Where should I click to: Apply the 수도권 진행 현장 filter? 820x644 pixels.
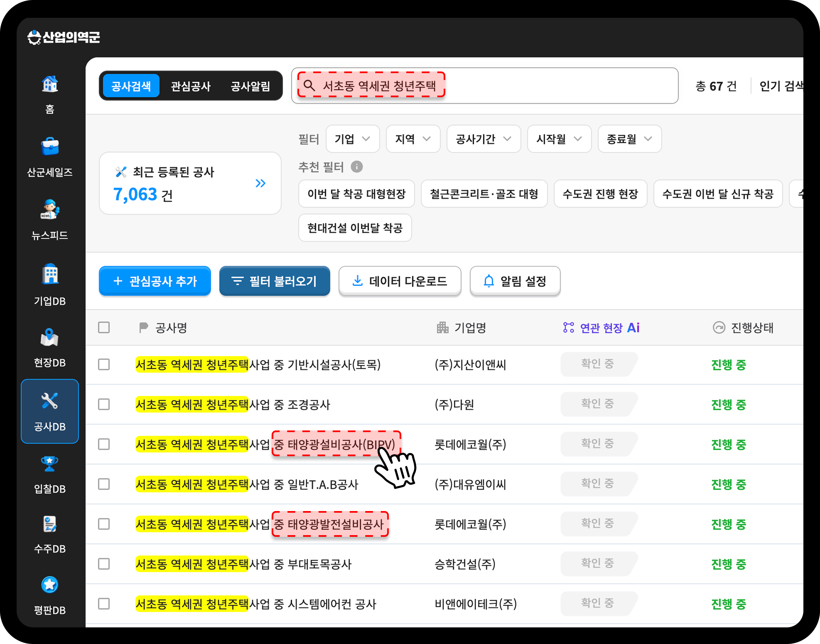pos(600,194)
